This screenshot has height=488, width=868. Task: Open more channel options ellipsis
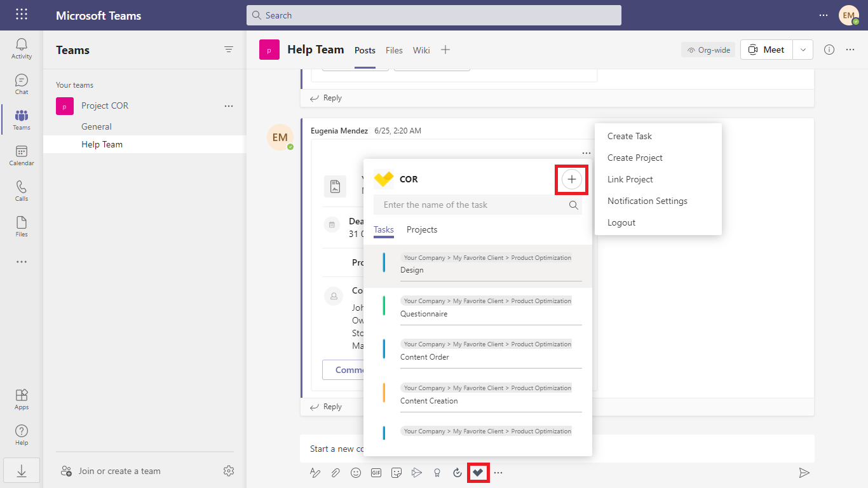coord(850,50)
